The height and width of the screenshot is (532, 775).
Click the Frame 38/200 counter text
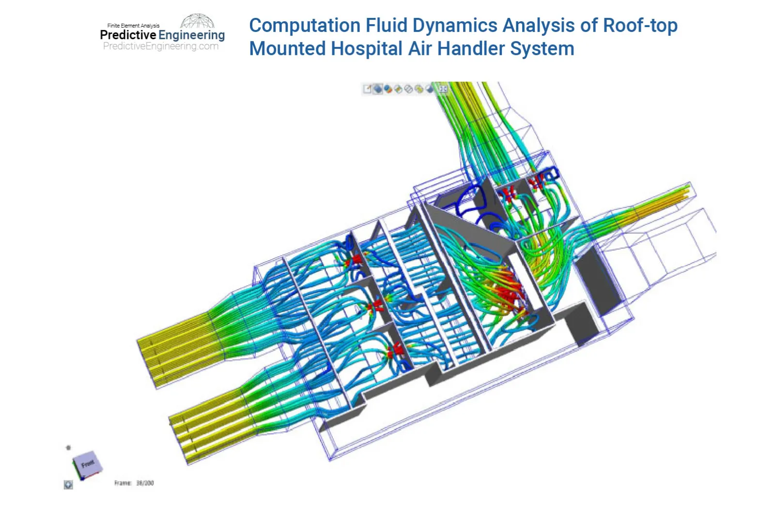[134, 483]
